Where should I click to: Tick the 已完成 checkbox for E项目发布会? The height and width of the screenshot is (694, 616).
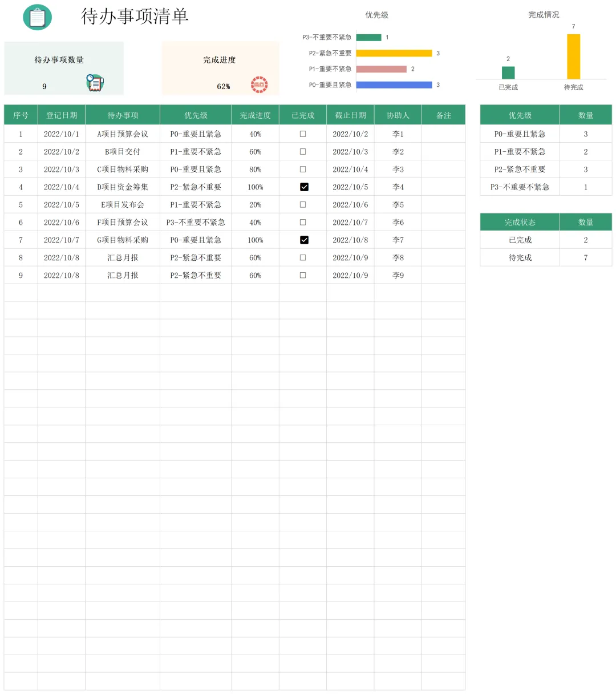[x=303, y=204]
